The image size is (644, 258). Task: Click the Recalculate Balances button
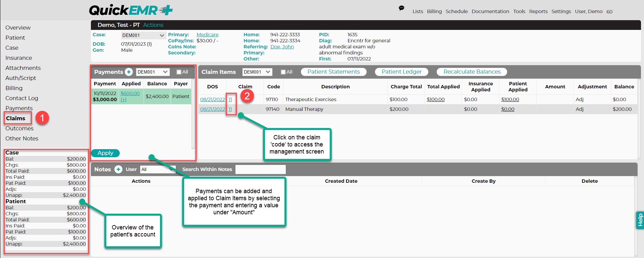472,72
